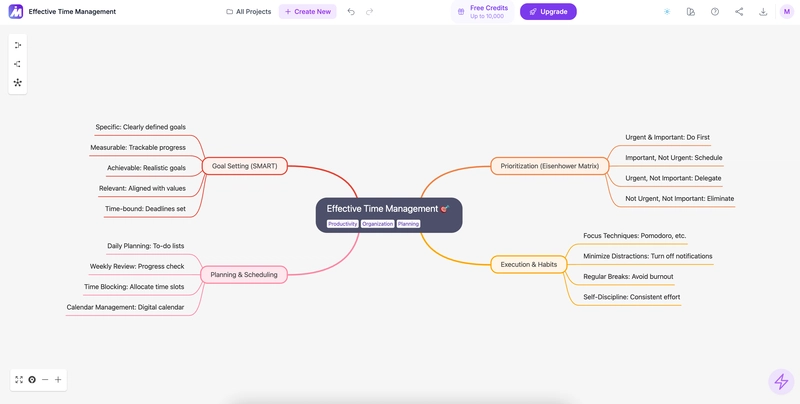Open the help question mark icon

[x=715, y=12]
